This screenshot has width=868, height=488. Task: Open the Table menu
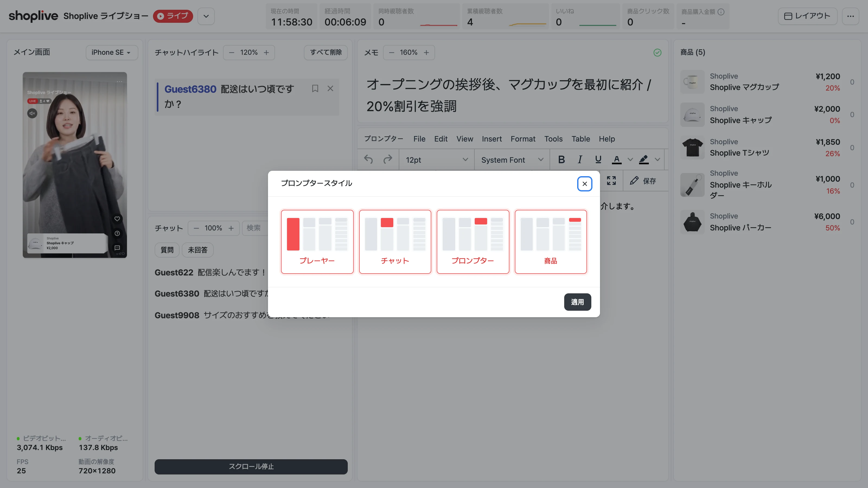coord(580,139)
